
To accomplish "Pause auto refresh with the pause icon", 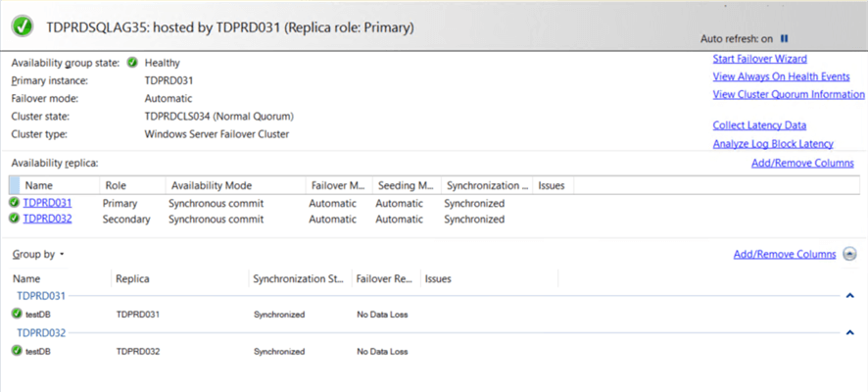I will [x=784, y=38].
